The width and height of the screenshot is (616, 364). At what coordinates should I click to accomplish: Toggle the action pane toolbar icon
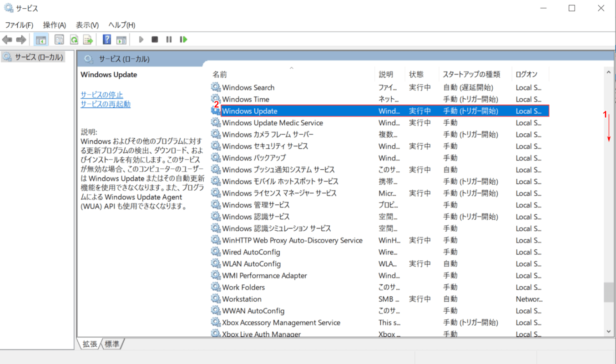point(121,40)
